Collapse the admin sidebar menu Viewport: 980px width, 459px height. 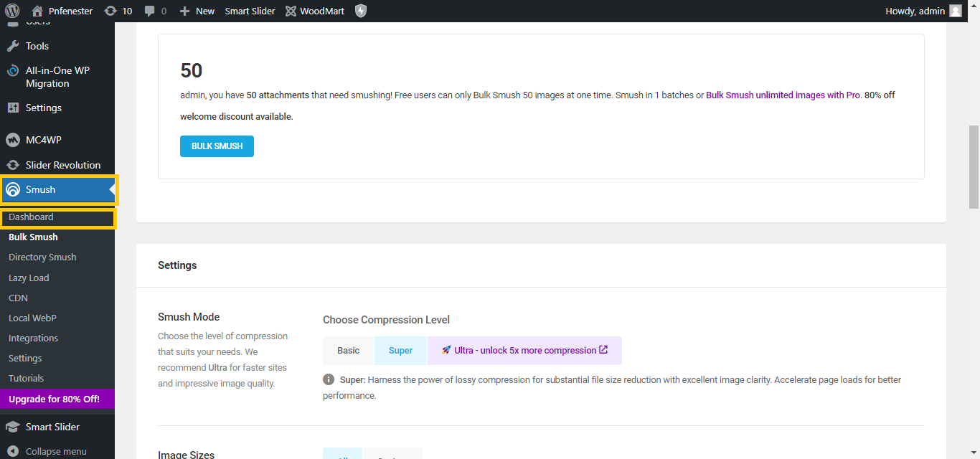pyautogui.click(x=56, y=451)
